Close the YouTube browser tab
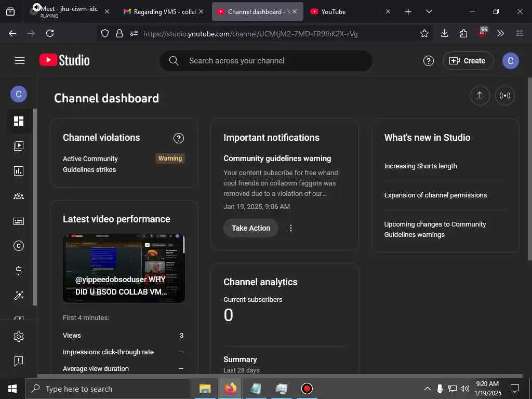The height and width of the screenshot is (399, 532). coord(388,11)
